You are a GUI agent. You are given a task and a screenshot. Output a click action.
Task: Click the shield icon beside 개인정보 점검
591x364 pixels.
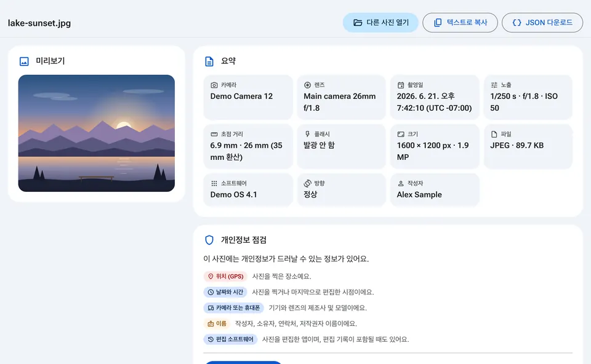pos(209,240)
